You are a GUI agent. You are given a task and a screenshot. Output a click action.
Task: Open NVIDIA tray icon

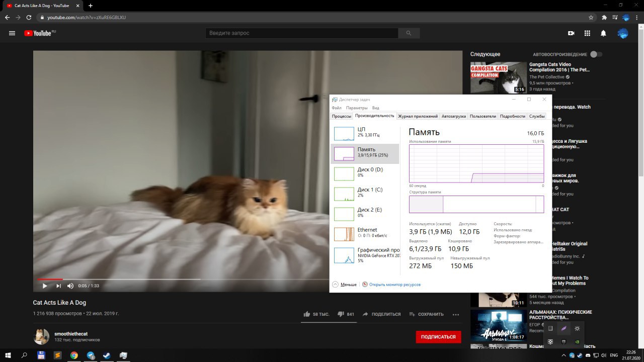coord(577,342)
